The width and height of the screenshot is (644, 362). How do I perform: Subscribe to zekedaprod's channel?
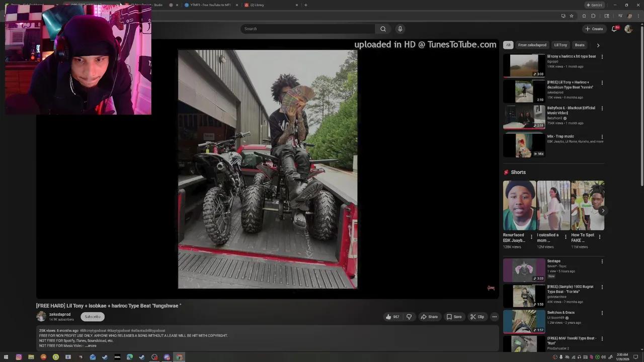(92, 317)
